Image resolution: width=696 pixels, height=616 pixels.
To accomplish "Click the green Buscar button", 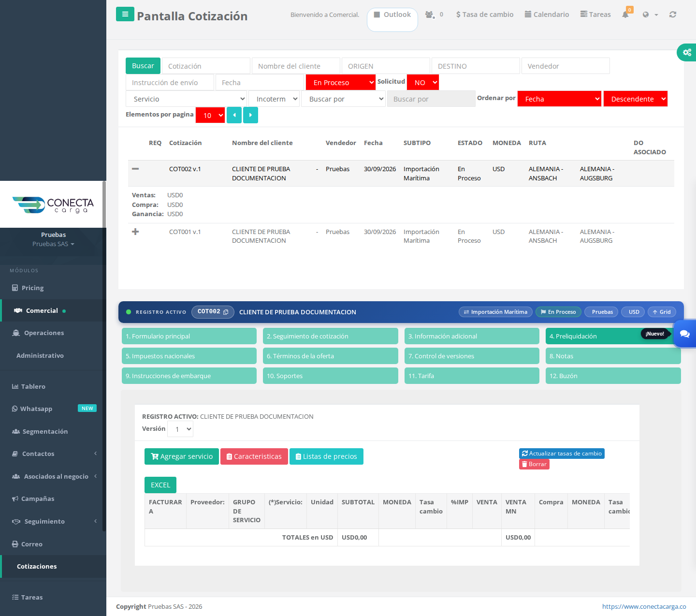I will pos(143,66).
